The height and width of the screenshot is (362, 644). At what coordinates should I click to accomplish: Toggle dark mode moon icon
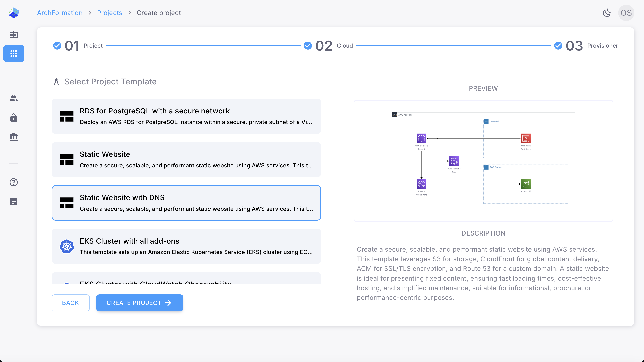tap(607, 13)
